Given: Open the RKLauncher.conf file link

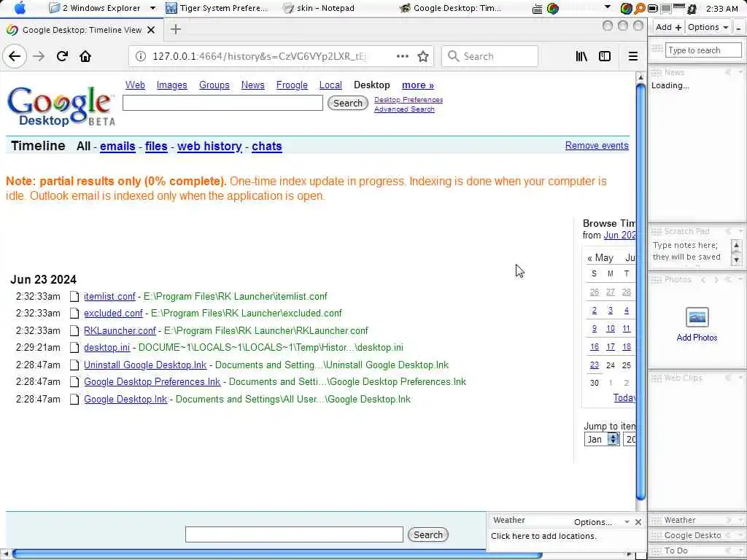Looking at the screenshot, I should pos(120,330).
